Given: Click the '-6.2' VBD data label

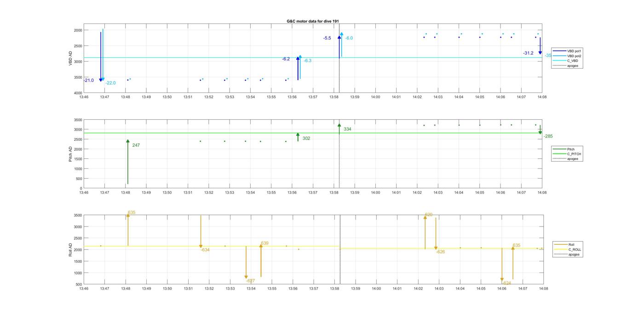Looking at the screenshot, I should pyautogui.click(x=286, y=59).
